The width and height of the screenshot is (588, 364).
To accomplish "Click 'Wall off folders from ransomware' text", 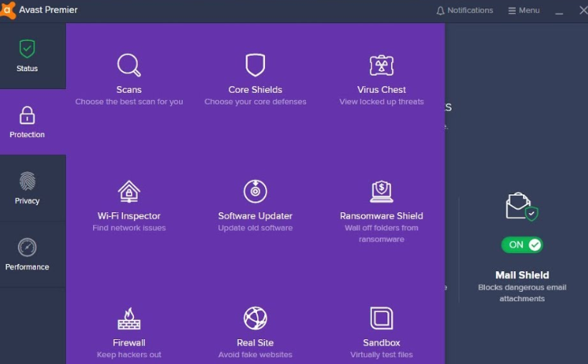I will [381, 234].
